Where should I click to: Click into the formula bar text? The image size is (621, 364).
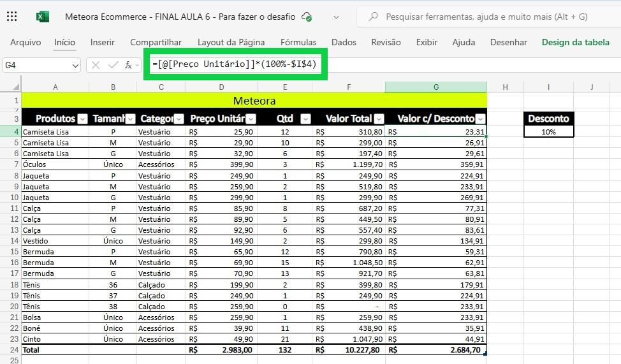pyautogui.click(x=235, y=64)
